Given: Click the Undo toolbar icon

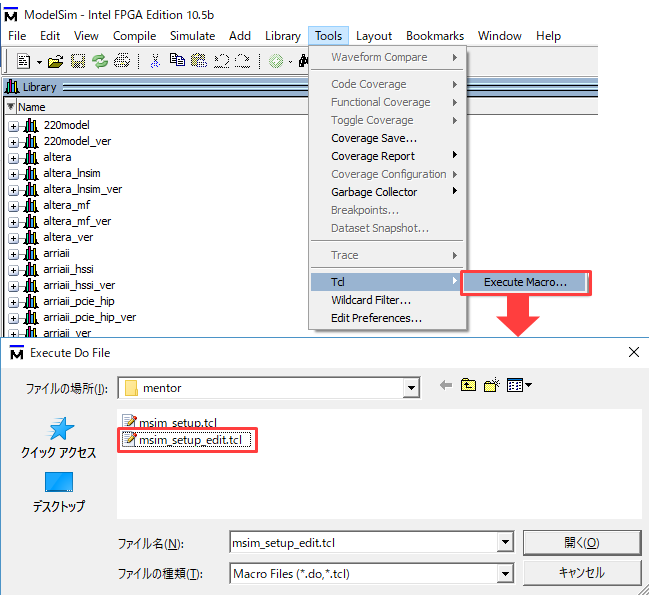Looking at the screenshot, I should click(x=221, y=61).
